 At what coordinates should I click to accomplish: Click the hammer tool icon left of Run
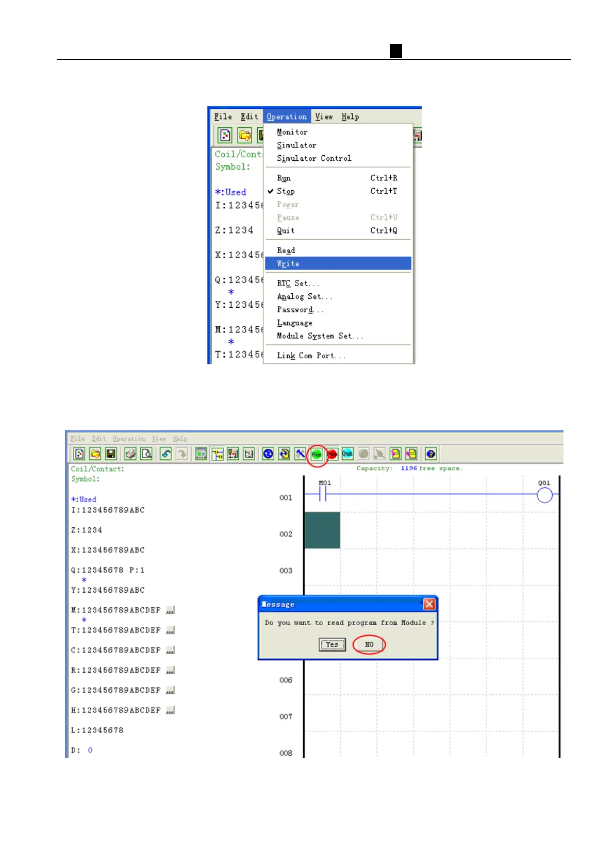300,454
